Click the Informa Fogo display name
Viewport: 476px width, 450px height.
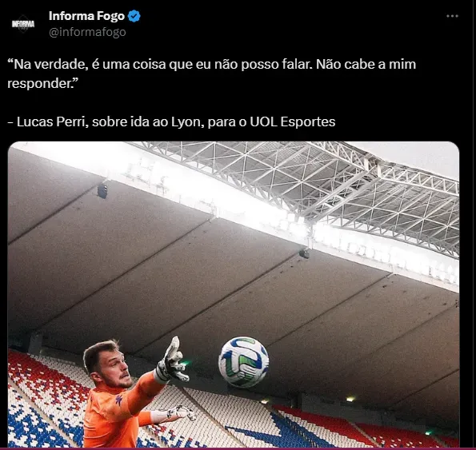[86, 16]
